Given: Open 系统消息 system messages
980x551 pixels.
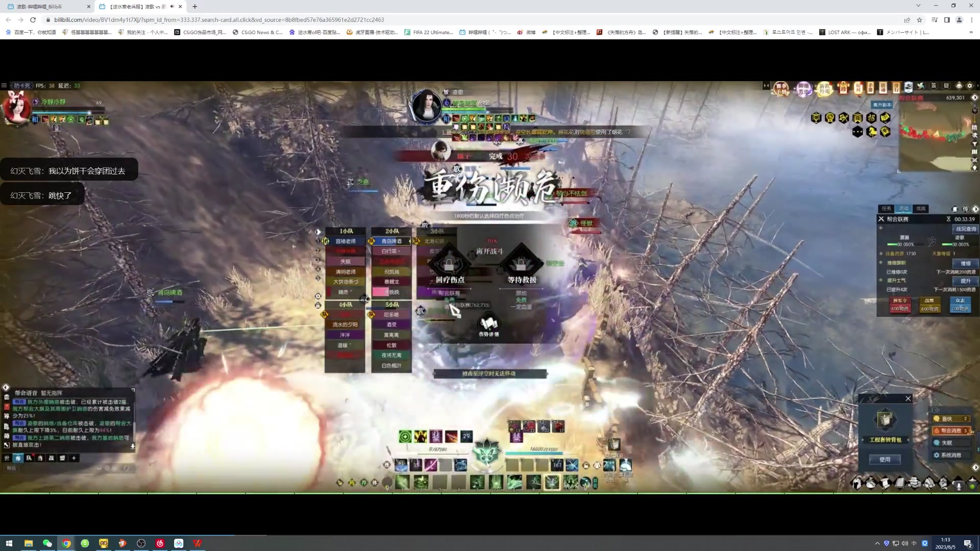Looking at the screenshot, I should (x=951, y=455).
